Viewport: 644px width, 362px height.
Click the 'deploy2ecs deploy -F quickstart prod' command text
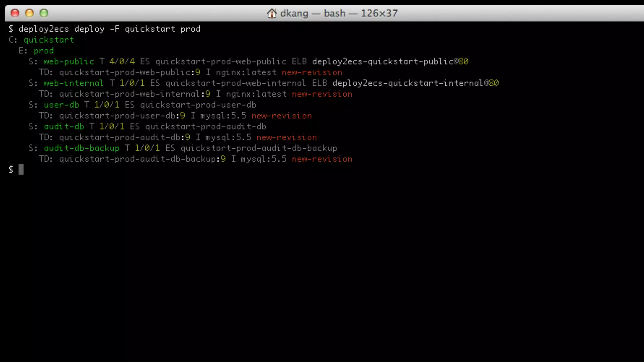coord(109,29)
